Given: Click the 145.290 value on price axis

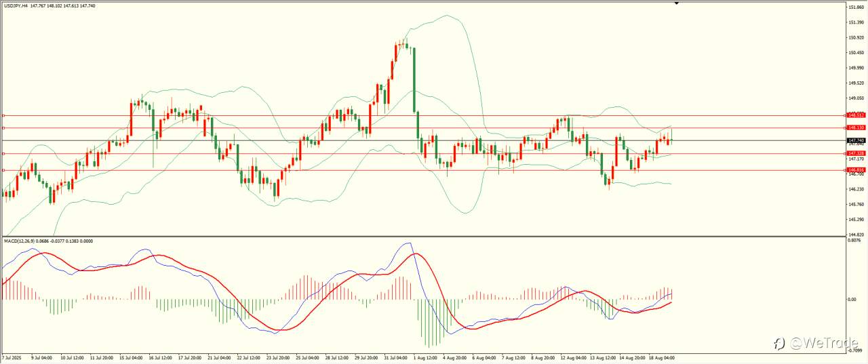Looking at the screenshot, I should pos(856,220).
